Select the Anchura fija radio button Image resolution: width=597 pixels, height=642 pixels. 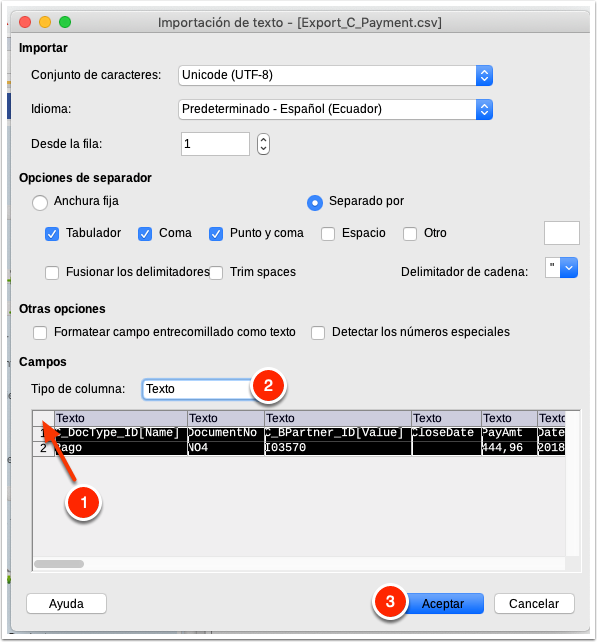(x=40, y=202)
